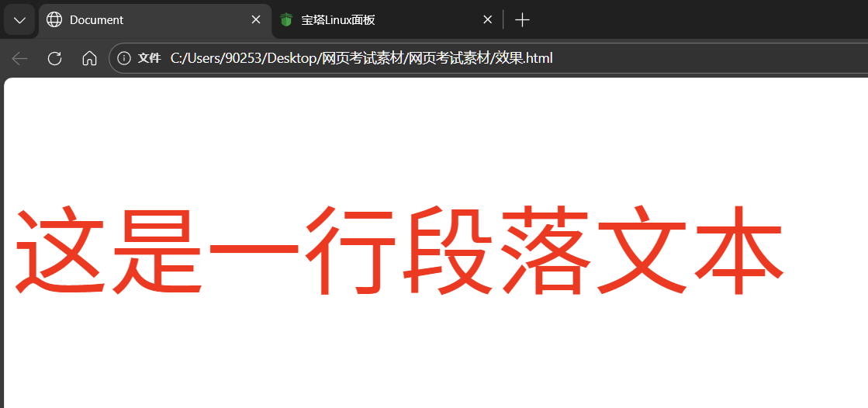Screen dimensions: 868x408
Task: Go to the home page icon
Action: click(89, 58)
